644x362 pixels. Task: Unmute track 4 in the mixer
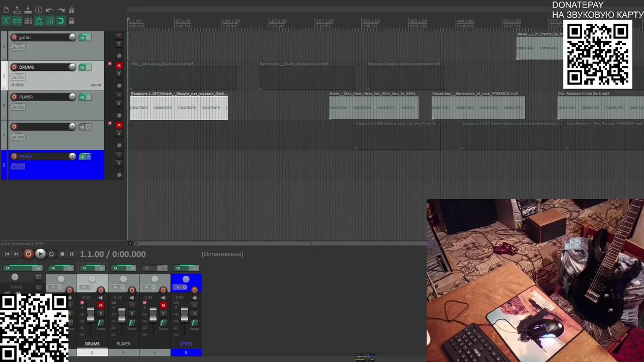[x=163, y=305]
